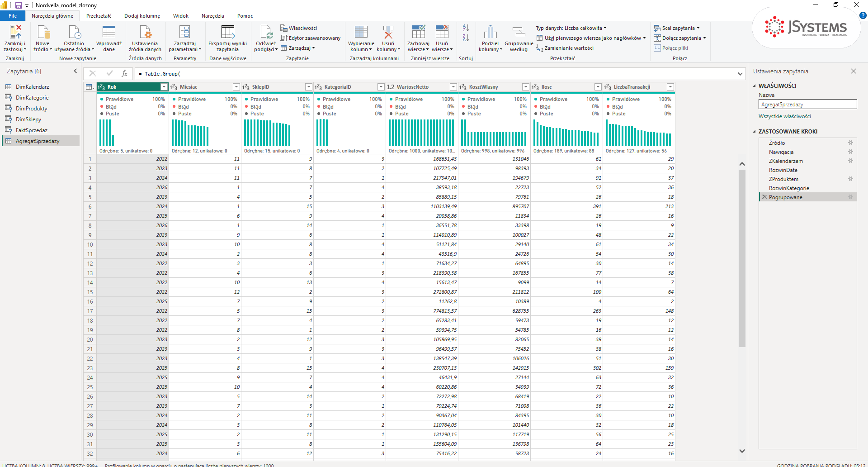The height and width of the screenshot is (467, 868).
Task: Select the ZKalendarzem applied step
Action: tap(786, 161)
